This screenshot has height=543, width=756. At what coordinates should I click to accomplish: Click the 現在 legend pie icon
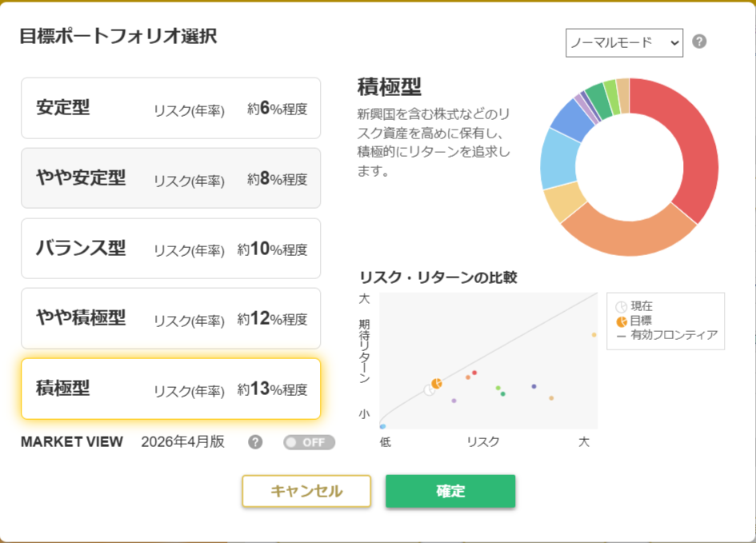click(622, 306)
